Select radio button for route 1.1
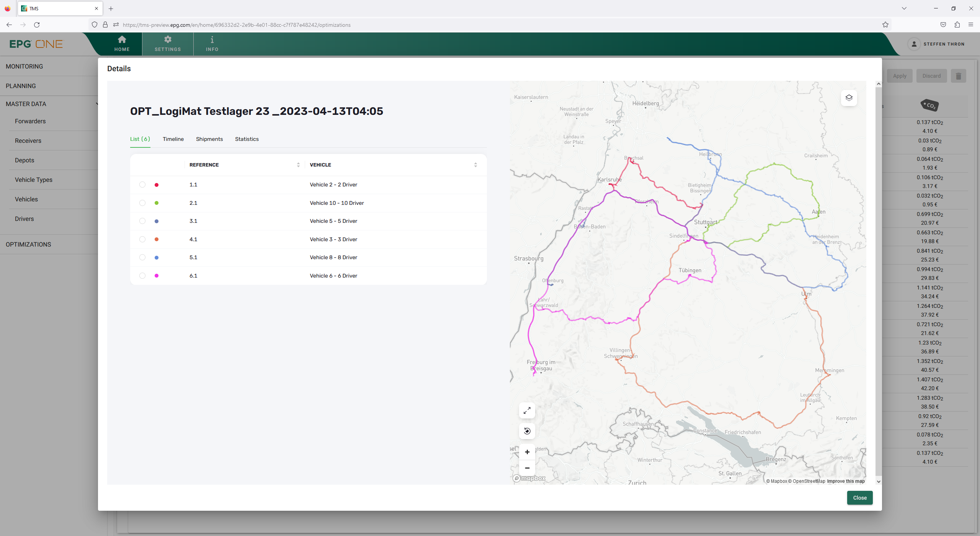This screenshot has height=536, width=980. [x=142, y=185]
